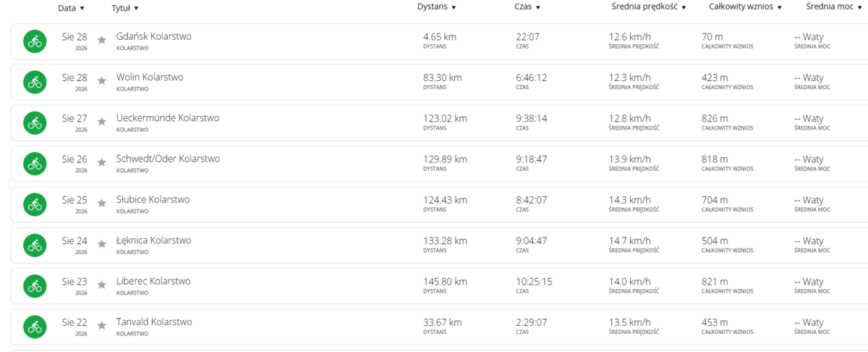Image resolution: width=868 pixels, height=352 pixels.
Task: Star the Liberec Kolarstwo activity
Action: pyautogui.click(x=102, y=285)
